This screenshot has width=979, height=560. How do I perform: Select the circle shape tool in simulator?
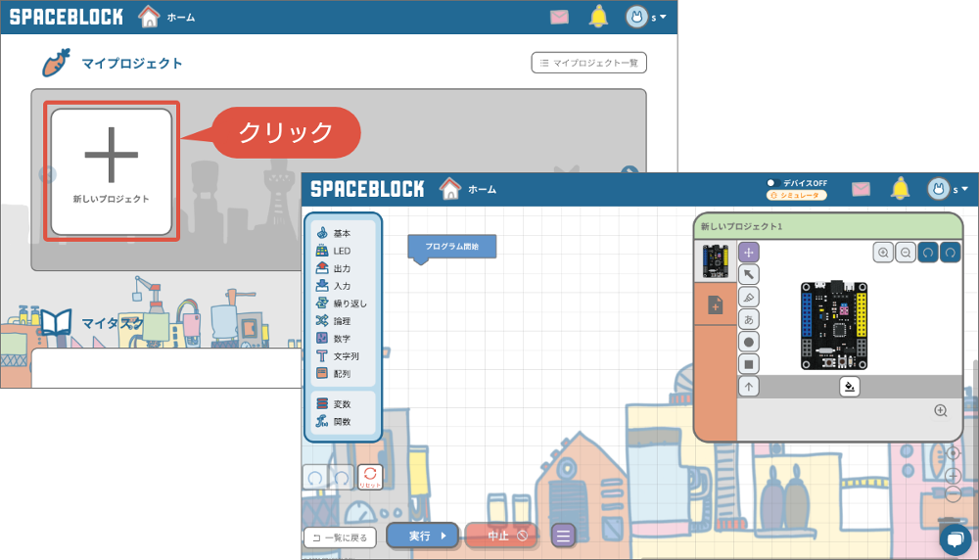[x=749, y=342]
